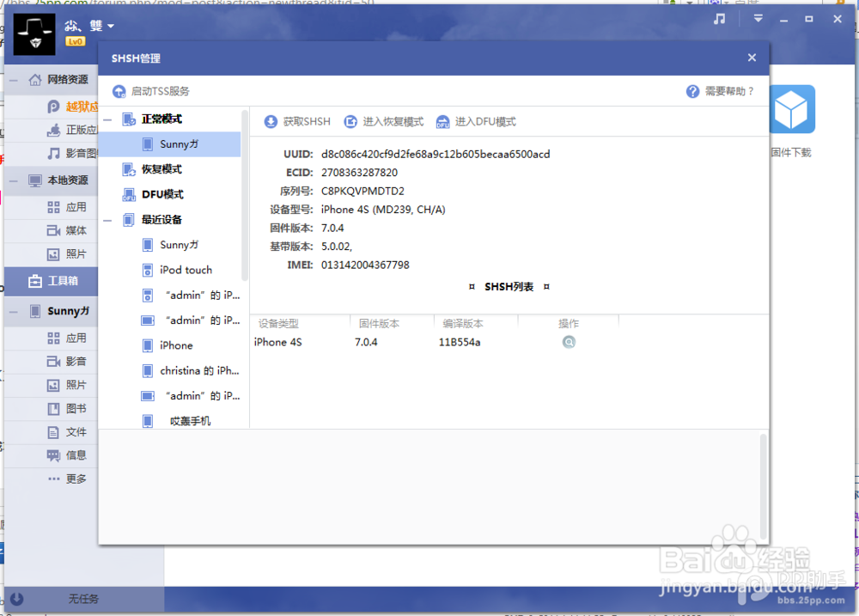Collapse the Sunny device sidebar section
The height and width of the screenshot is (616, 859).
coord(13,312)
